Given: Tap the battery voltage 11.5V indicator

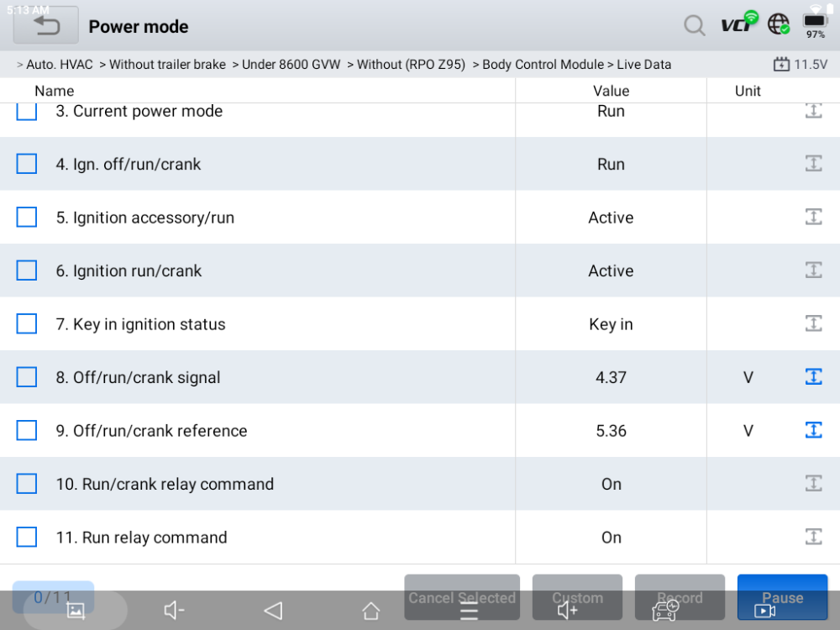Looking at the screenshot, I should pos(801,65).
